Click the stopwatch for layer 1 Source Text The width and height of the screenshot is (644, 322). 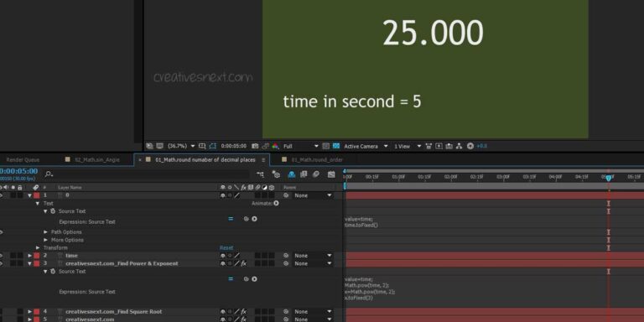point(53,211)
